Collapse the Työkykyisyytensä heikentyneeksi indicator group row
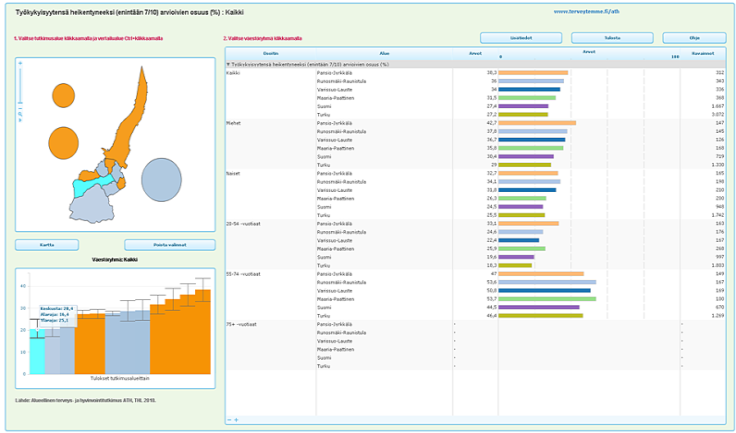 click(228, 64)
